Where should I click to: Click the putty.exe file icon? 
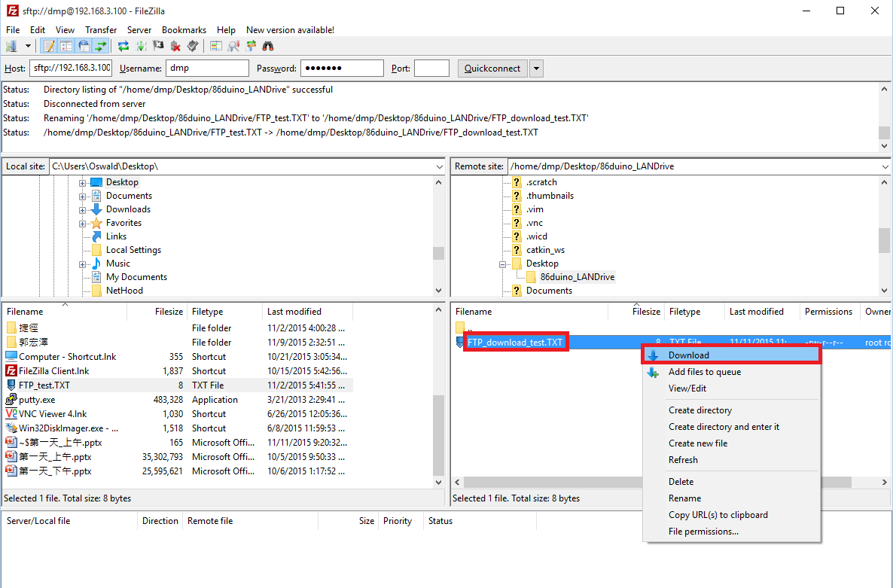[x=11, y=400]
